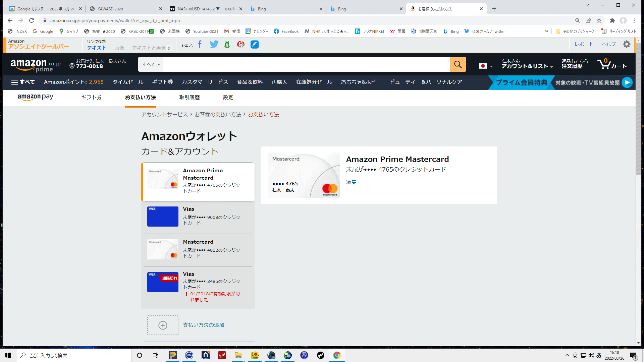
Task: Open the Windows Start menu
Action: coord(8,355)
